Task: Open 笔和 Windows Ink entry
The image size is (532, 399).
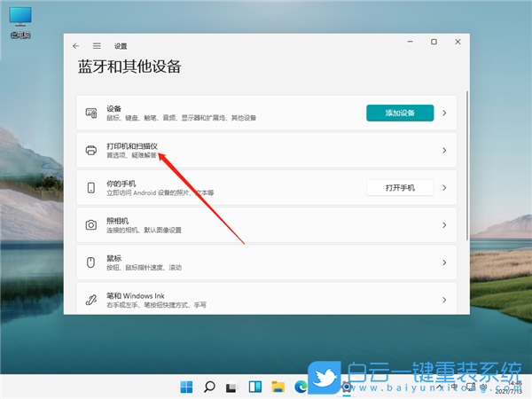Action: click(266, 297)
